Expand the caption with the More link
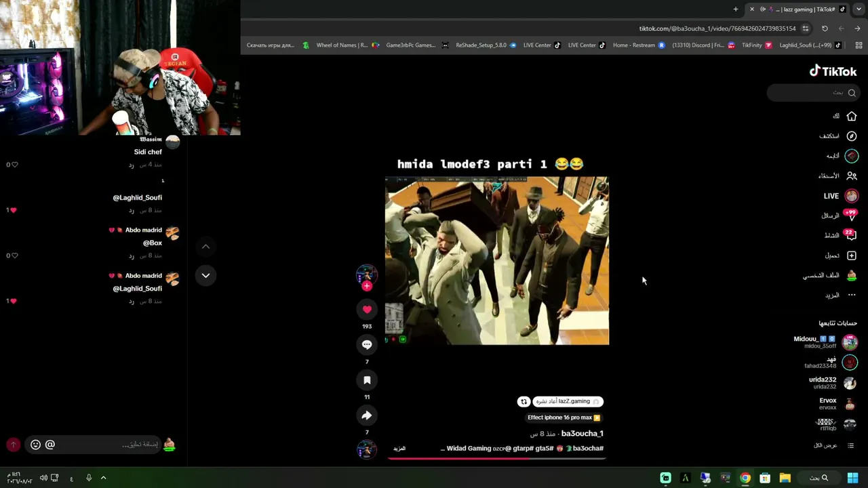Viewport: 868px width, 488px height. [399, 449]
